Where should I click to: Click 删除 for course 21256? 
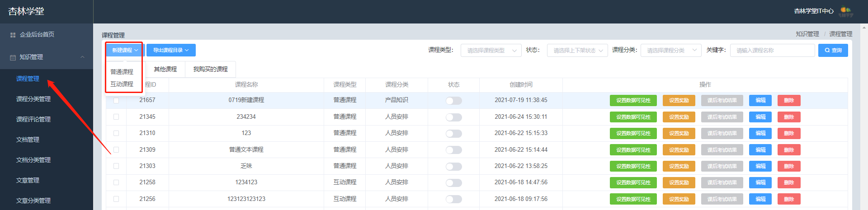coord(789,199)
